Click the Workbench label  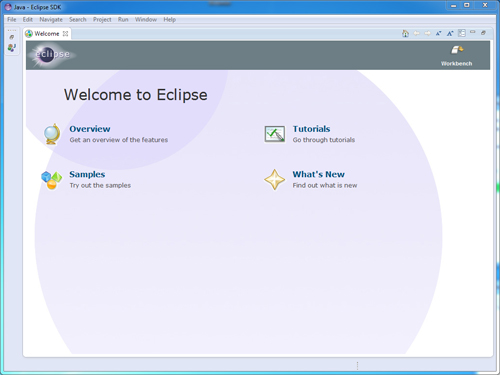[x=457, y=63]
